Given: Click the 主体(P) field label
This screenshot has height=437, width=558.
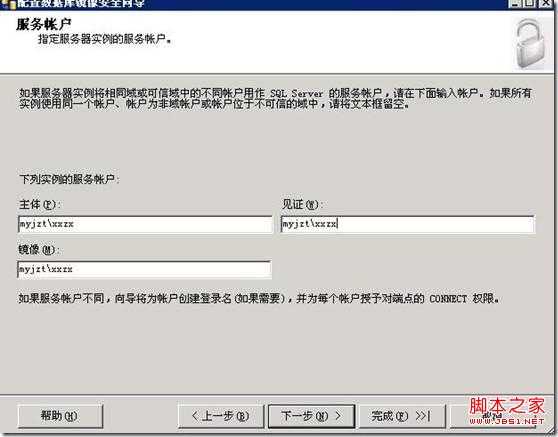Looking at the screenshot, I should [x=39, y=205].
